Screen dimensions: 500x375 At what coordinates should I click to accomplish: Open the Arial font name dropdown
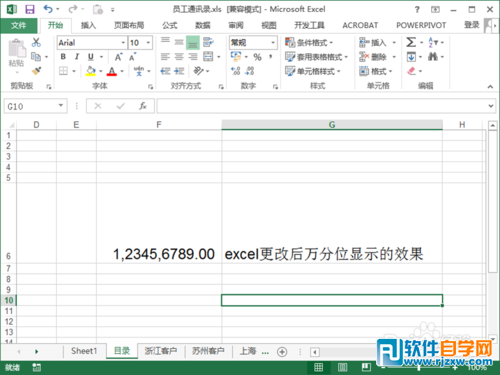coord(123,43)
